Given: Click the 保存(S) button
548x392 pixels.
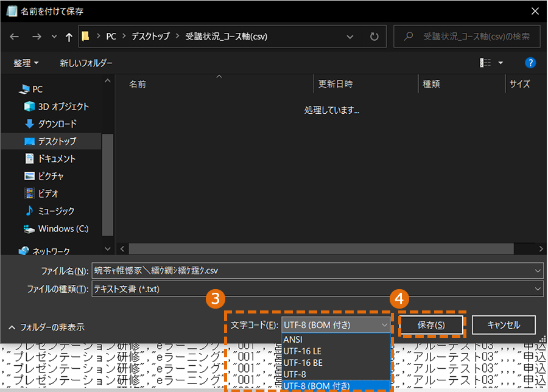Looking at the screenshot, I should pyautogui.click(x=431, y=325).
